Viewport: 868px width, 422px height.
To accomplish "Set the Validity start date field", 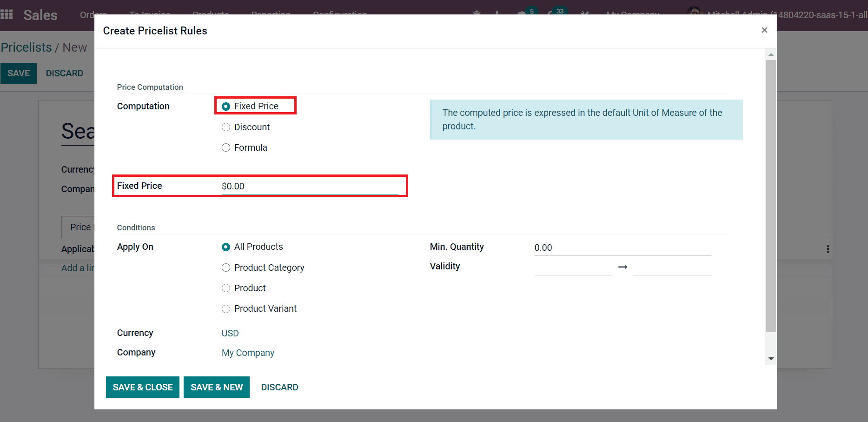I will (x=573, y=267).
